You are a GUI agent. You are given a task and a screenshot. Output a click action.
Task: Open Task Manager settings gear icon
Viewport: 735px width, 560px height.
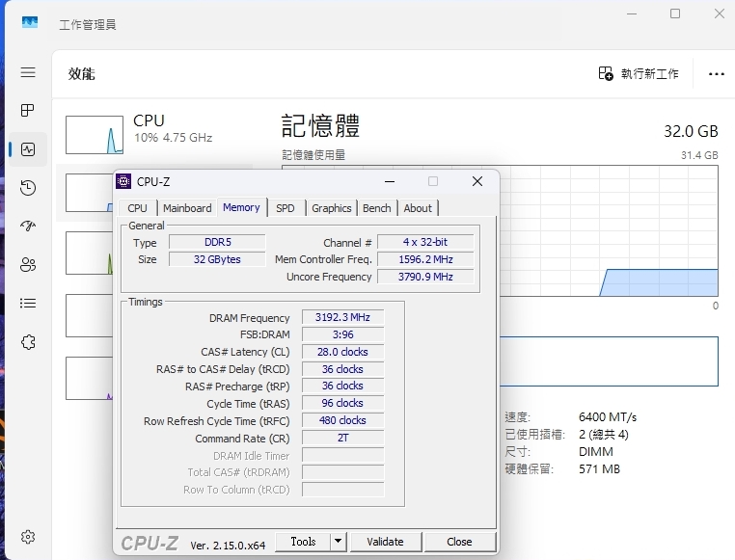pyautogui.click(x=28, y=537)
